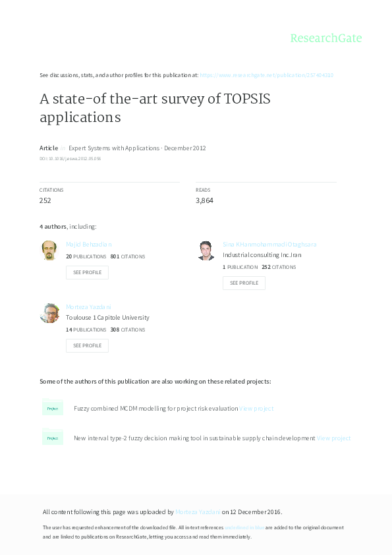Open Morteza Yazdani's profile picture
The image size is (392, 555).
point(49,313)
